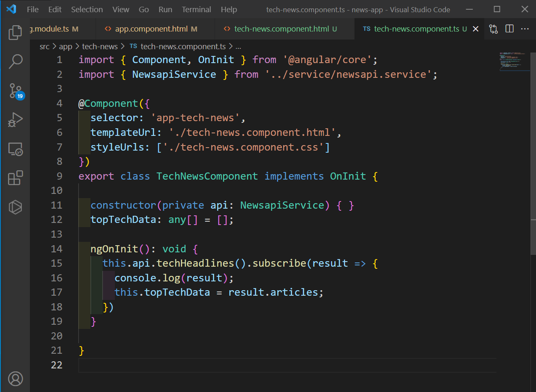Image resolution: width=536 pixels, height=392 pixels.
Task: Open the Run menu
Action: click(165, 9)
